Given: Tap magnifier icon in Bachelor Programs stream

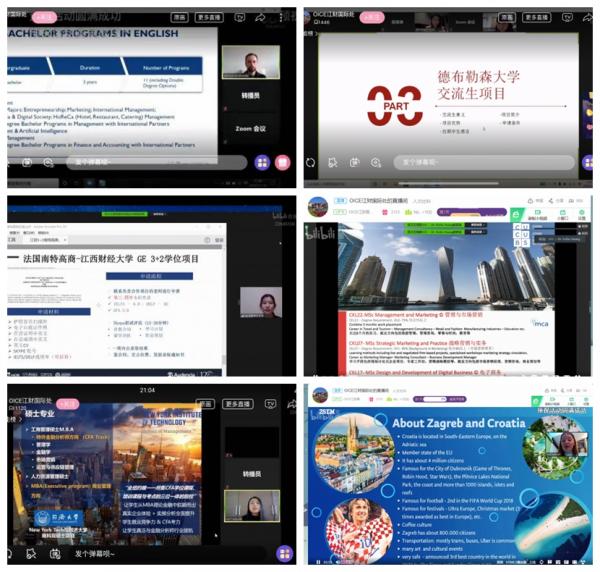Looking at the screenshot, I should click(48, 163).
